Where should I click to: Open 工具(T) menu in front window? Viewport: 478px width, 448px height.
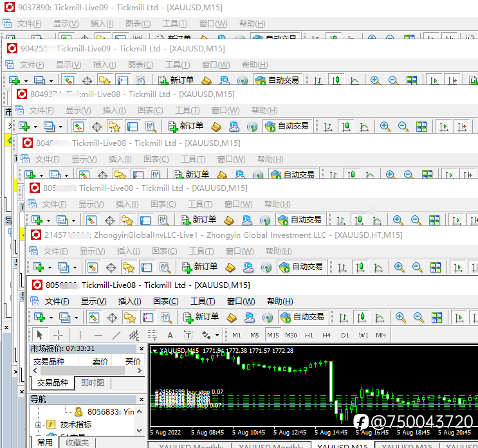point(203,301)
